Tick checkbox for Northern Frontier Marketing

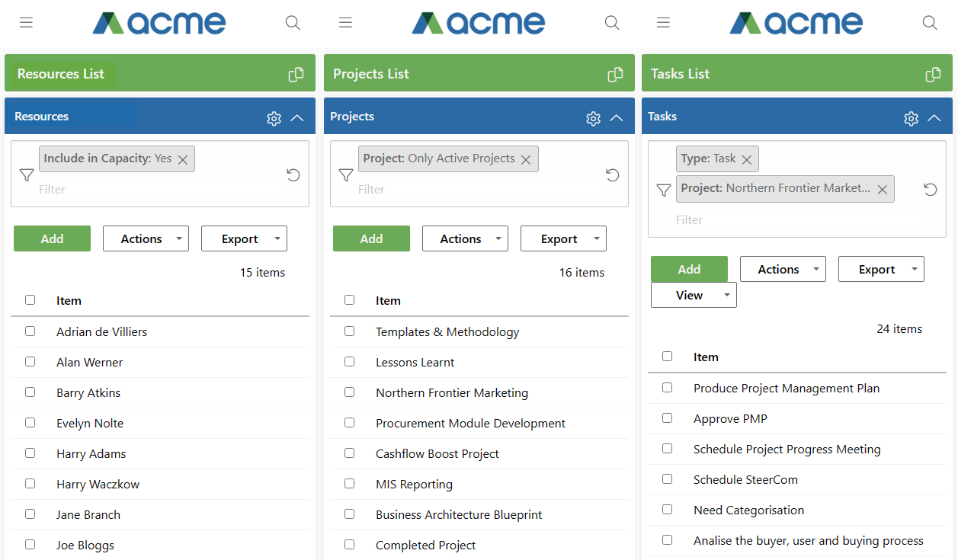point(349,392)
